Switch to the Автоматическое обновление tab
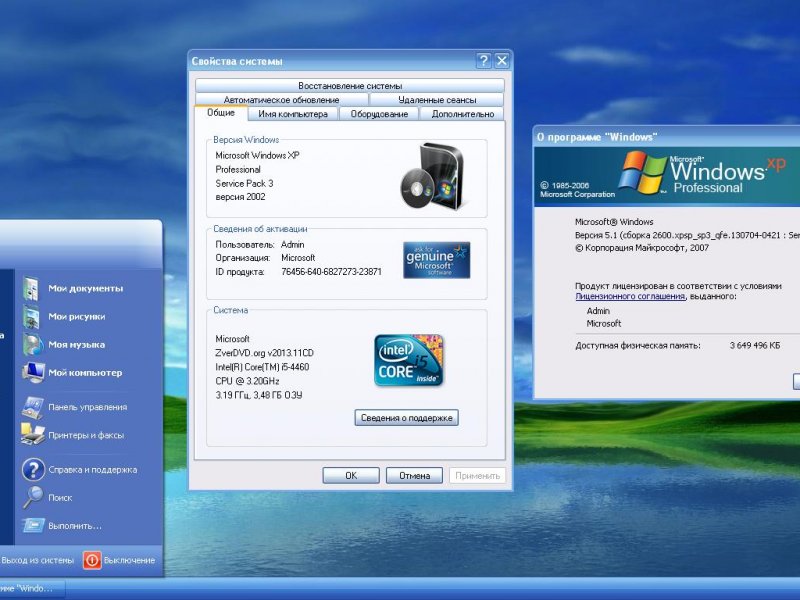This screenshot has height=600, width=800. [x=282, y=99]
